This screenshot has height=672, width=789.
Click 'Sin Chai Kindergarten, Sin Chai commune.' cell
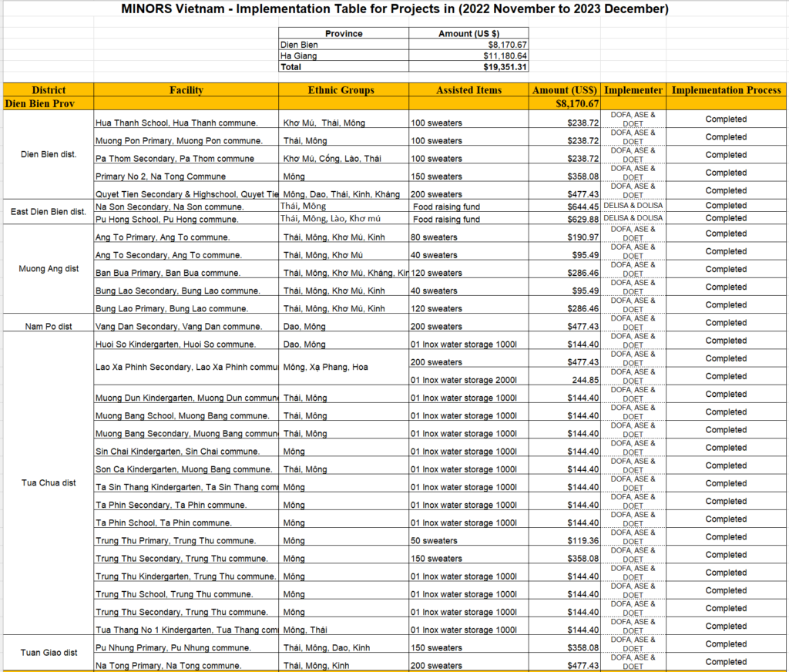point(186,449)
